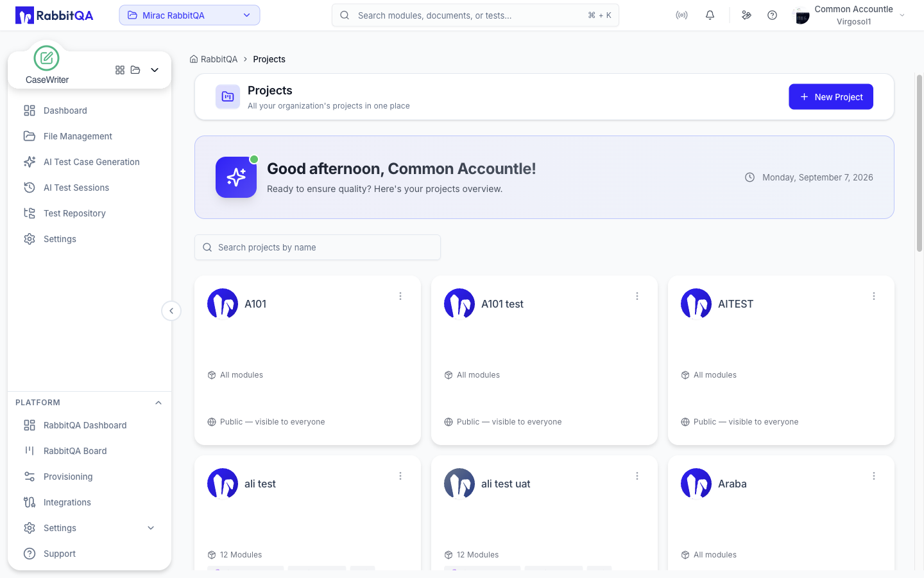Click the RabbitQA logo in the header

pos(55,15)
